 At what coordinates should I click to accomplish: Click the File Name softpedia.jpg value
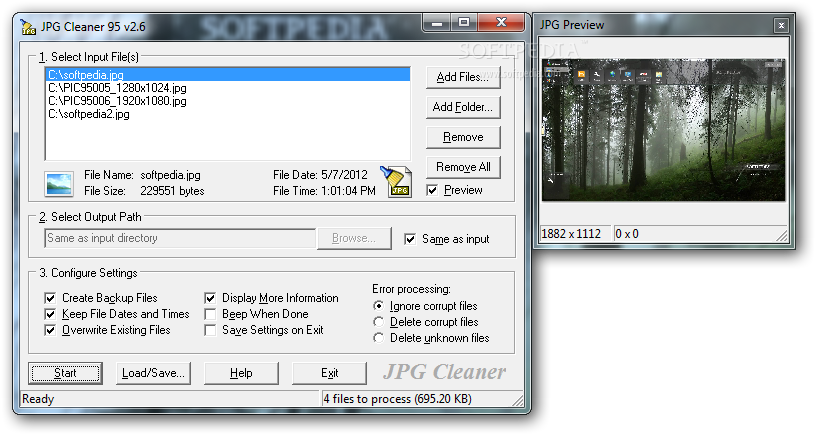tap(170, 175)
